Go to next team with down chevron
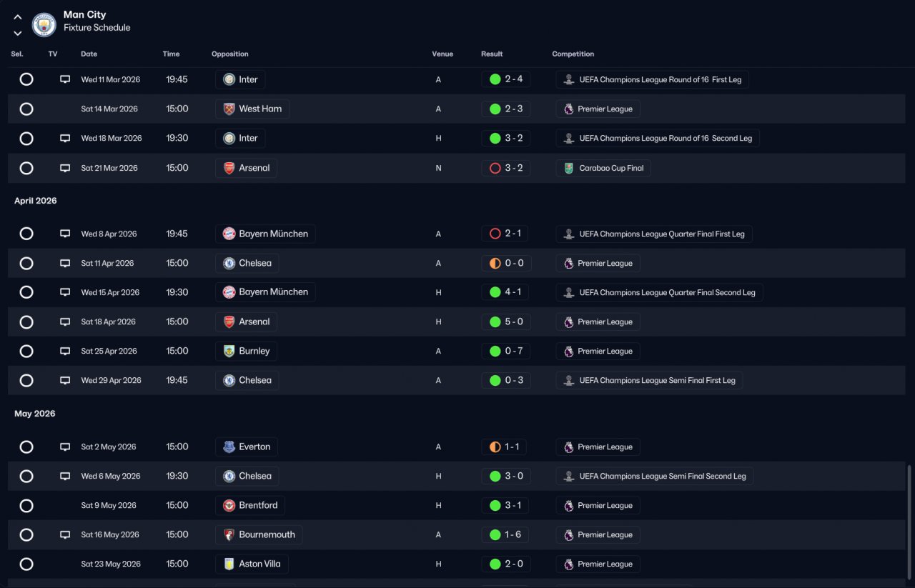This screenshot has height=588, width=915. [18, 33]
